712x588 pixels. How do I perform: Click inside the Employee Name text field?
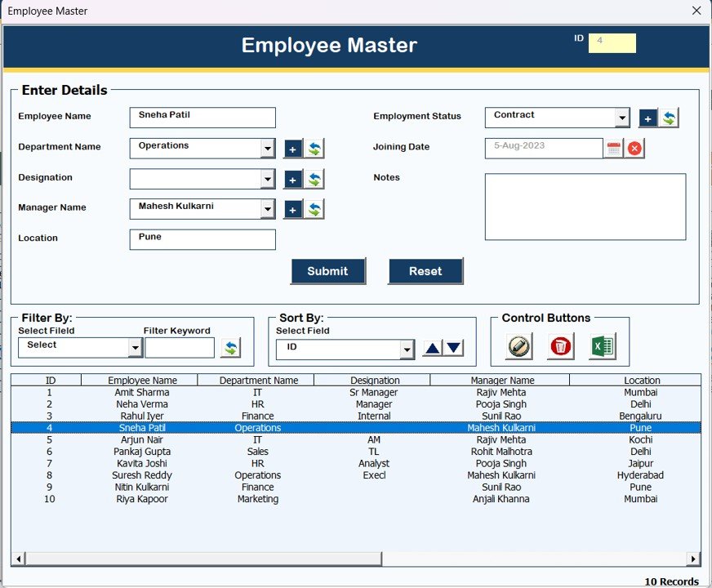[x=202, y=117]
